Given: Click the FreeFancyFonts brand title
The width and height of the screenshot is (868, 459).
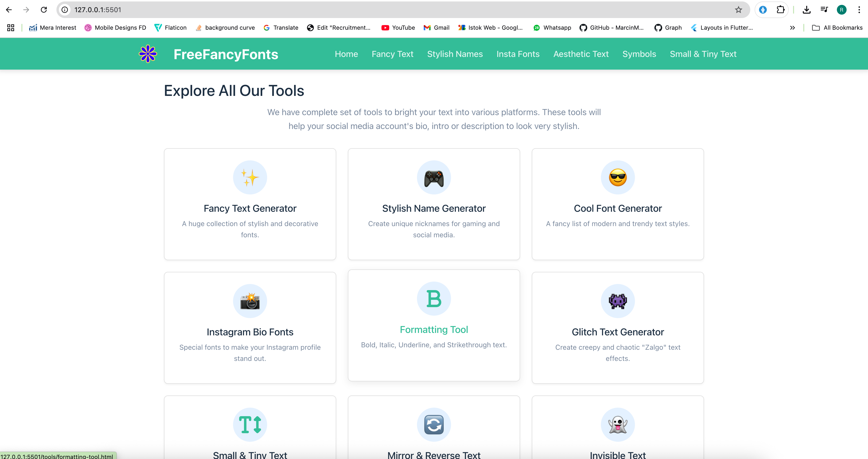Looking at the screenshot, I should click(226, 54).
